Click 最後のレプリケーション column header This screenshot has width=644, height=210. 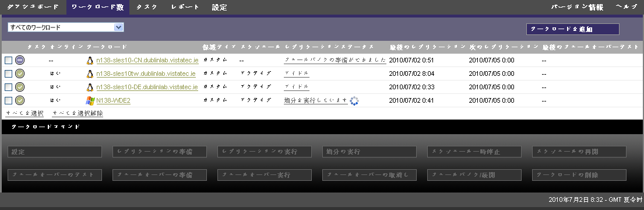428,47
